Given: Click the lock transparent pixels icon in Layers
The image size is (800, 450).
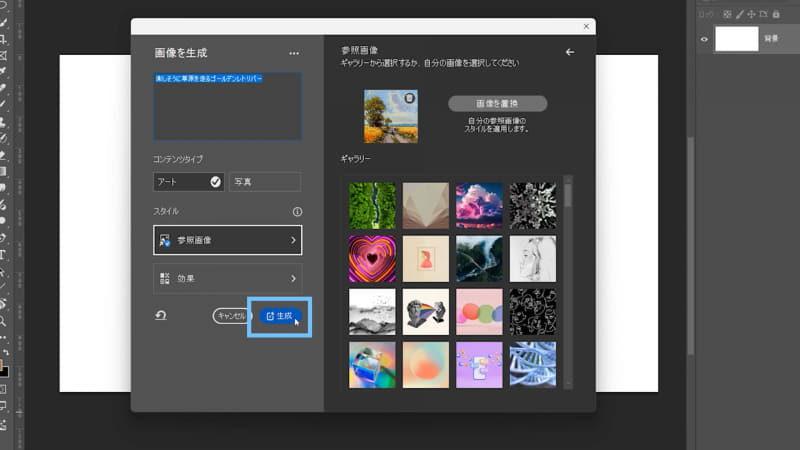Looking at the screenshot, I should pyautogui.click(x=727, y=14).
